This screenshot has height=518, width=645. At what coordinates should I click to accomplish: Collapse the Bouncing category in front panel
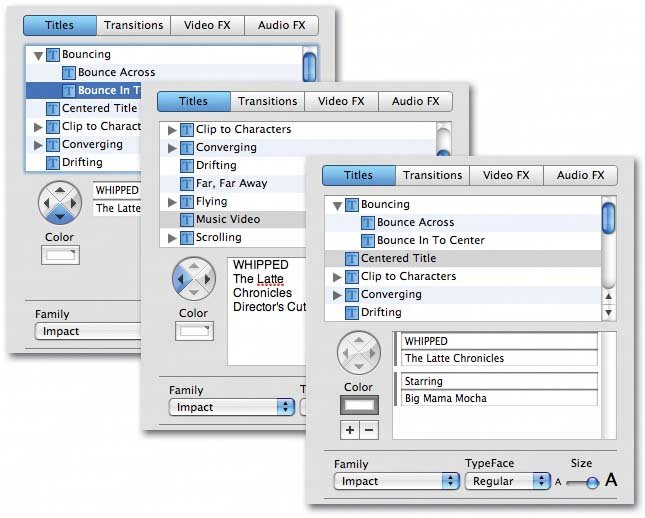(x=337, y=205)
